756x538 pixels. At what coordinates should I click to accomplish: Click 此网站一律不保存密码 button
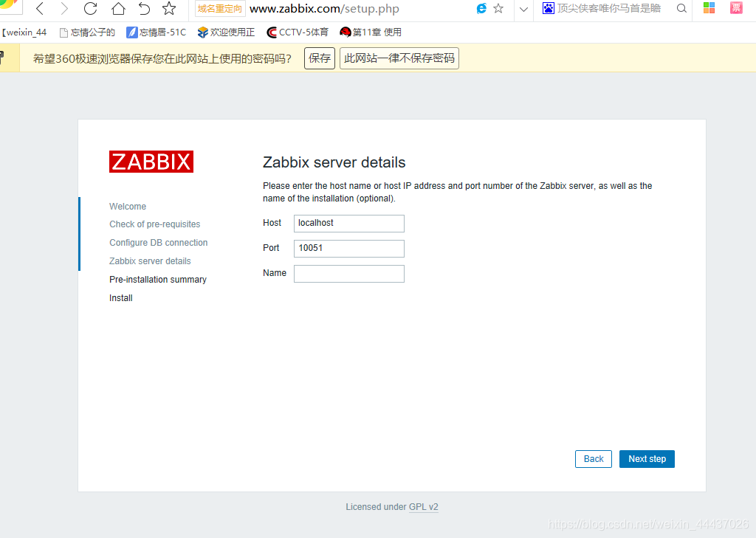[399, 58]
